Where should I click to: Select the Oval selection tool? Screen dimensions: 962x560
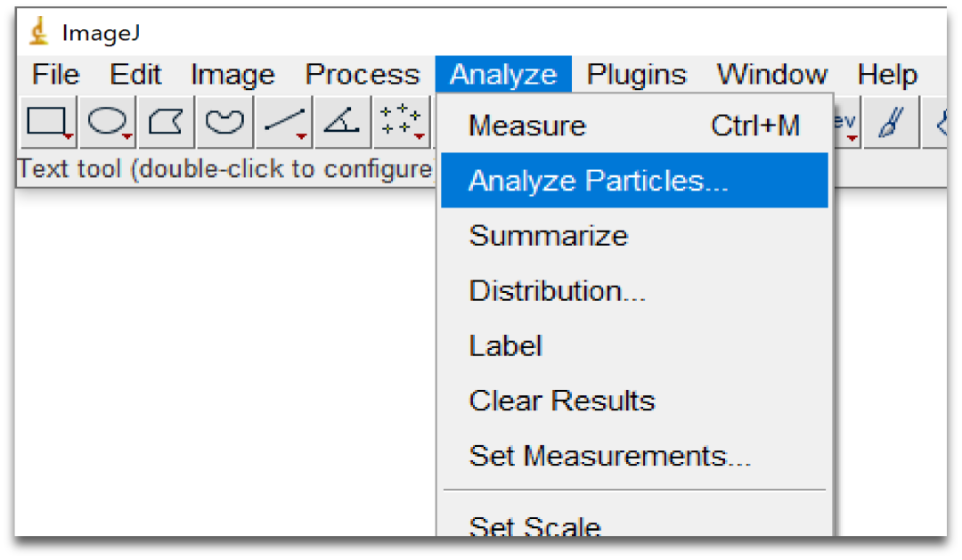tap(109, 123)
